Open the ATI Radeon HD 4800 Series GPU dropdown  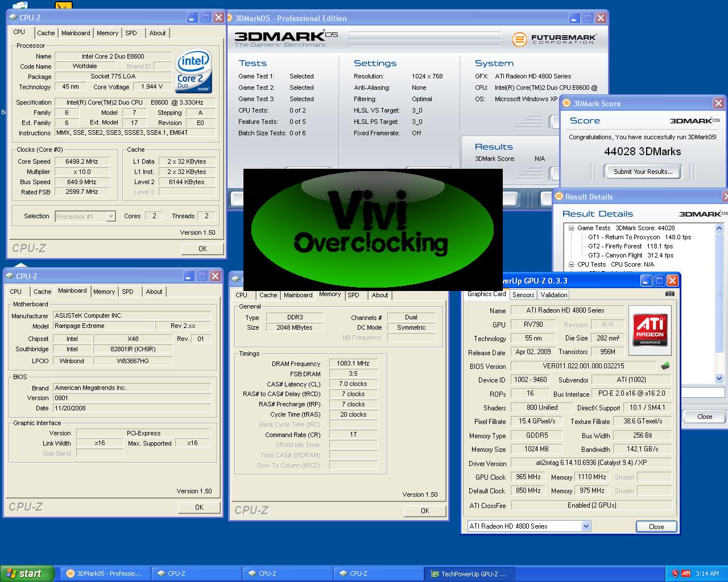pos(586,526)
